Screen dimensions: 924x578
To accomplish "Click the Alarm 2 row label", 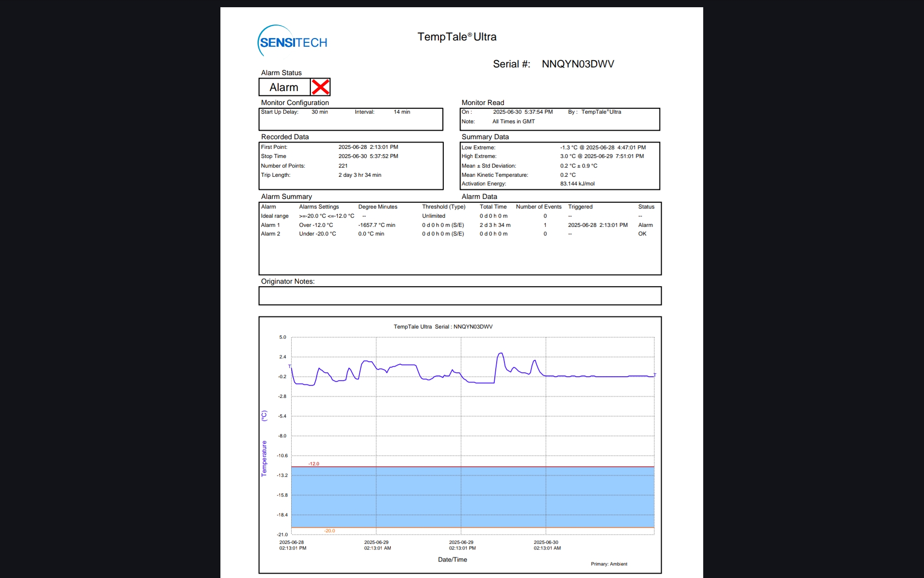I will 270,234.
